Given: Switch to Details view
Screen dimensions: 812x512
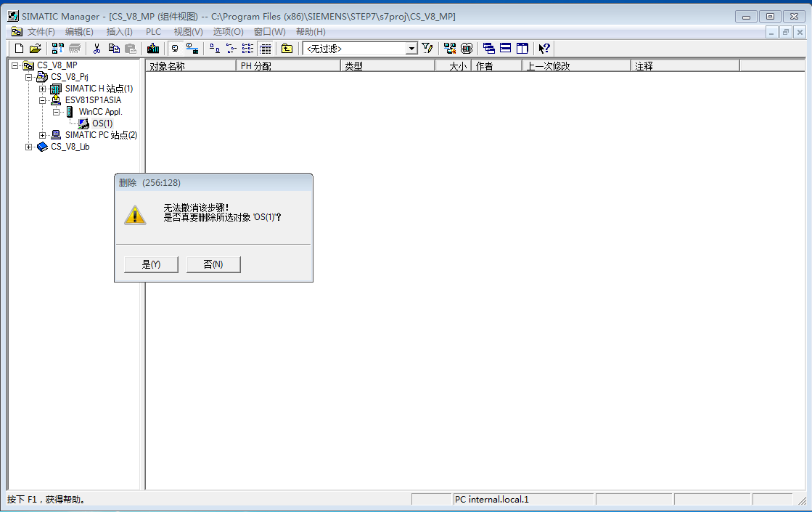Looking at the screenshot, I should pyautogui.click(x=265, y=49).
